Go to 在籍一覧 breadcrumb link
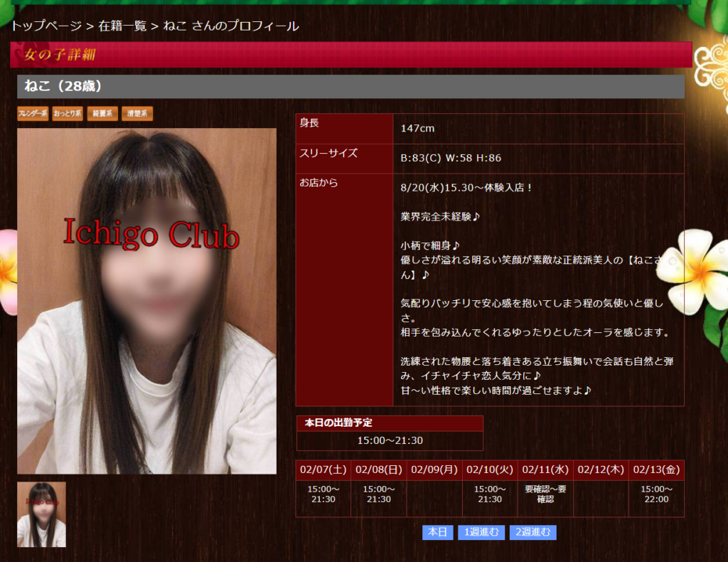The height and width of the screenshot is (562, 728). [x=122, y=26]
